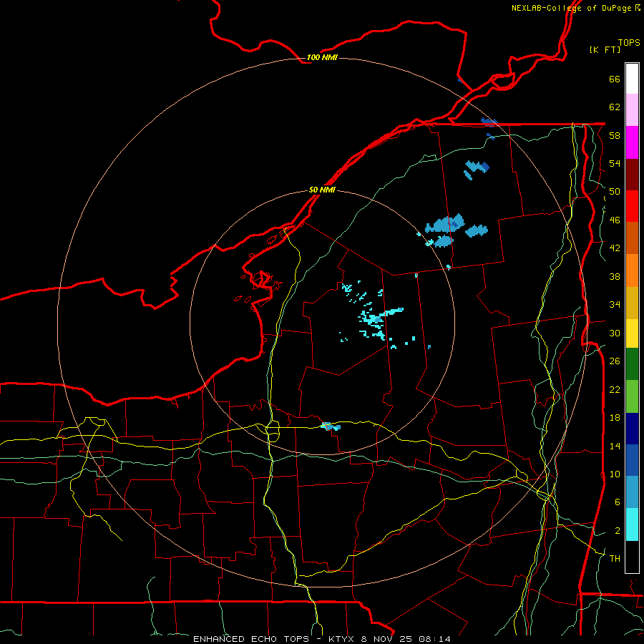Click the medium blue legend swatch

632,460
